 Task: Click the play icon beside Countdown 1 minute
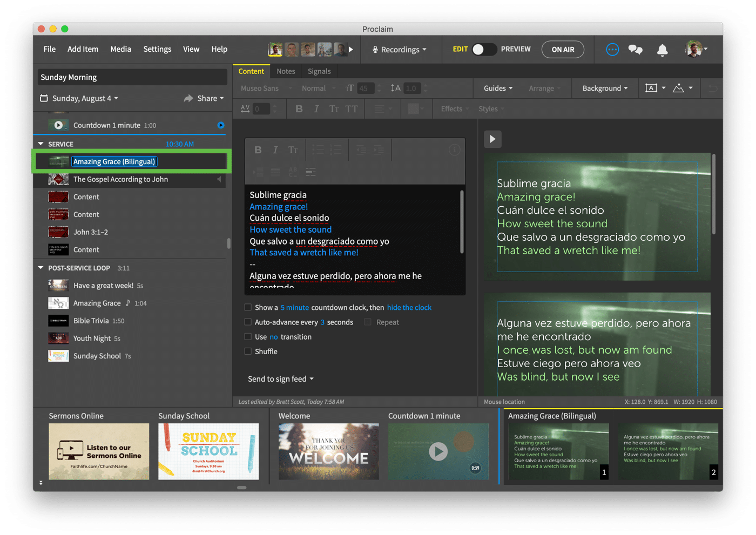click(58, 125)
